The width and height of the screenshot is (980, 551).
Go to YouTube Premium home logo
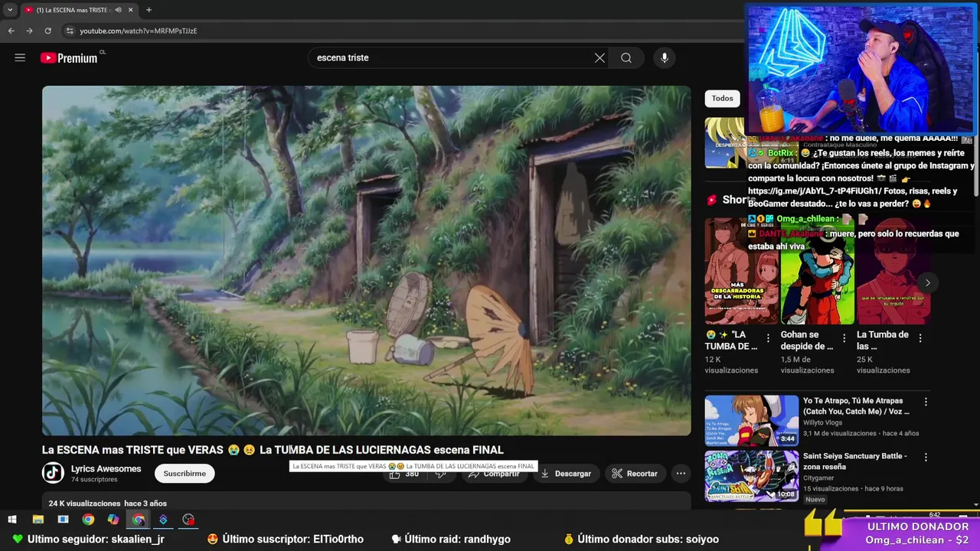pos(69,57)
